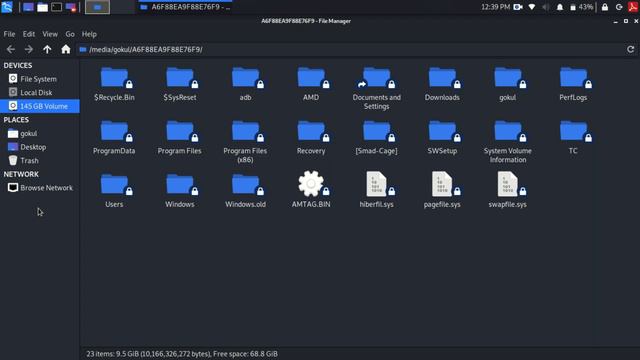
Task: Reload the folder with refresh icon
Action: click(x=630, y=49)
